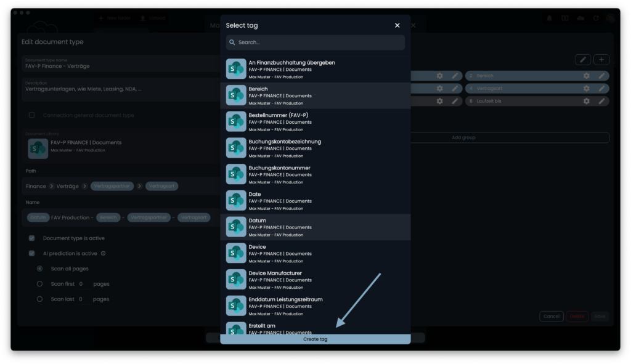The height and width of the screenshot is (364, 631).
Task: Select the 'An Finanzbuchhaltung übergeben' tag
Action: tap(315, 69)
